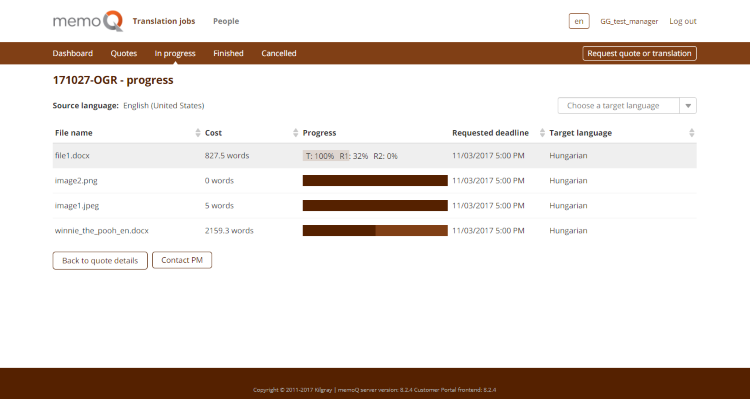Sort by Requested deadline column arrows
The height and width of the screenshot is (399, 750).
pos(542,133)
